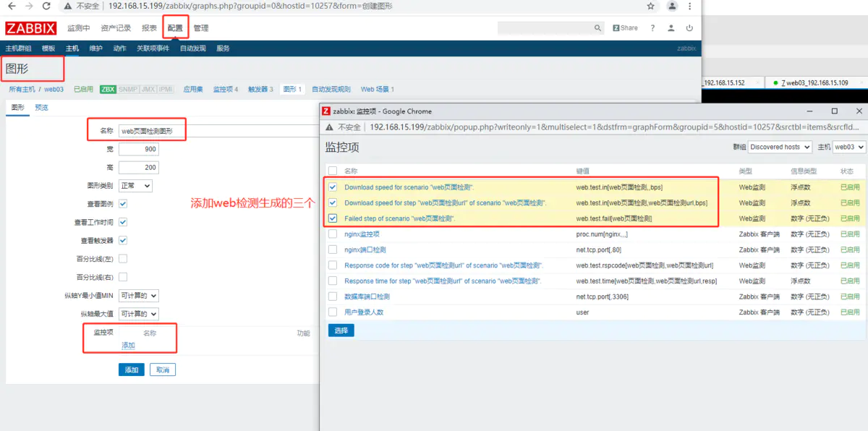The width and height of the screenshot is (868, 431).
Task: Click the ZABBIX logo
Action: 31,28
